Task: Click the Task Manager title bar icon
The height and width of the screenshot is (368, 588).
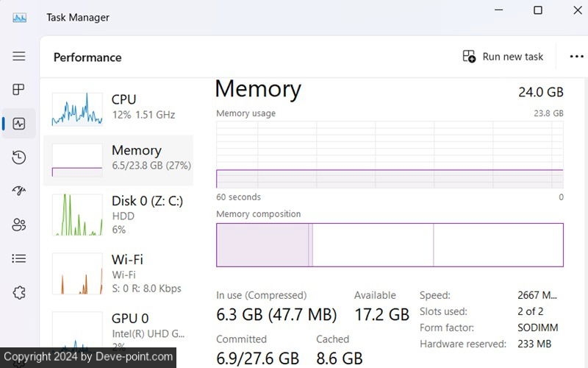Action: click(x=19, y=18)
